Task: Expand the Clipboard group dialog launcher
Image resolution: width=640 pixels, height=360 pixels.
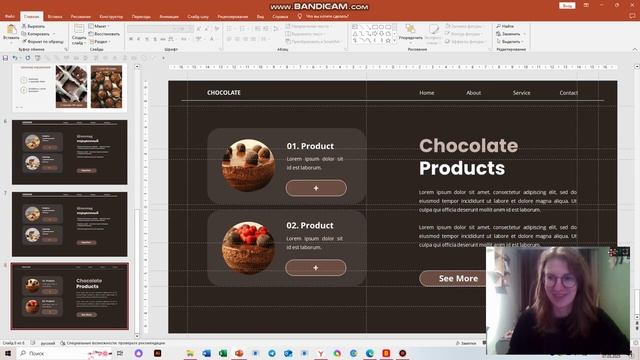Action: (x=66, y=49)
